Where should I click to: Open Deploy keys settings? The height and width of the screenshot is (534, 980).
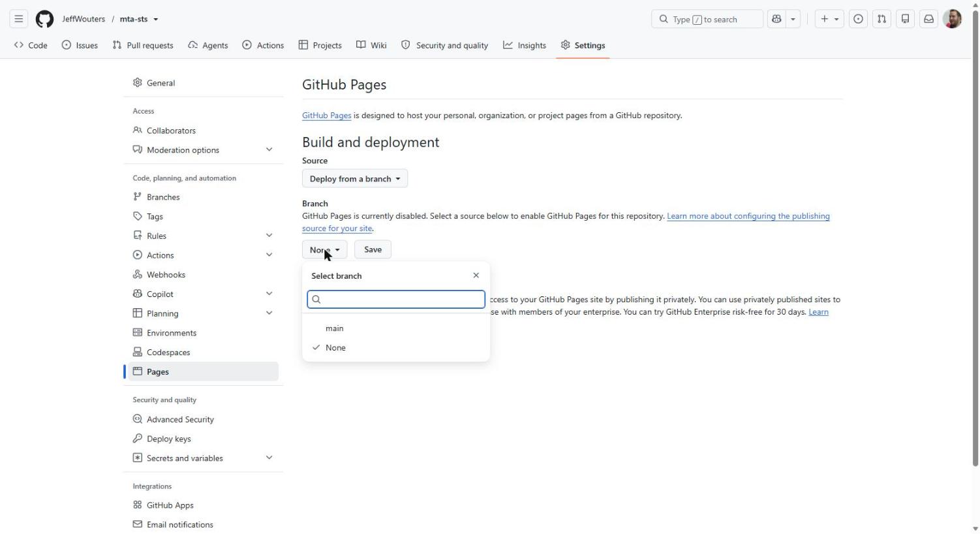coord(204,439)
